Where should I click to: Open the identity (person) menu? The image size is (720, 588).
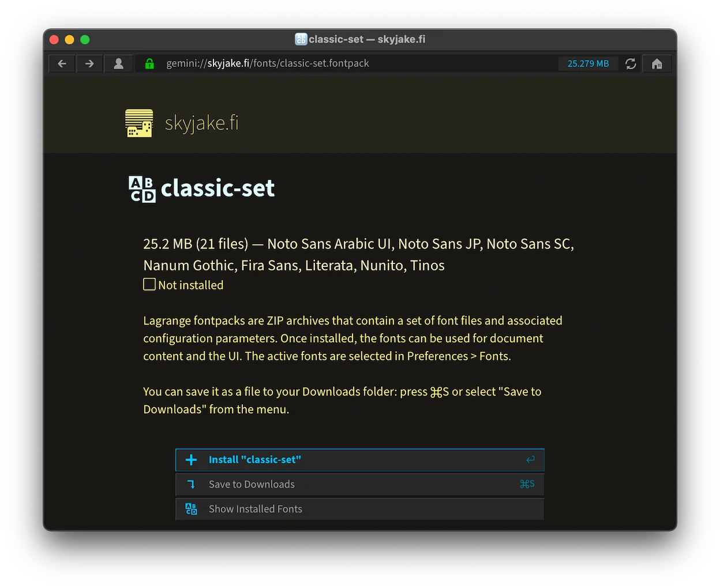[118, 63]
